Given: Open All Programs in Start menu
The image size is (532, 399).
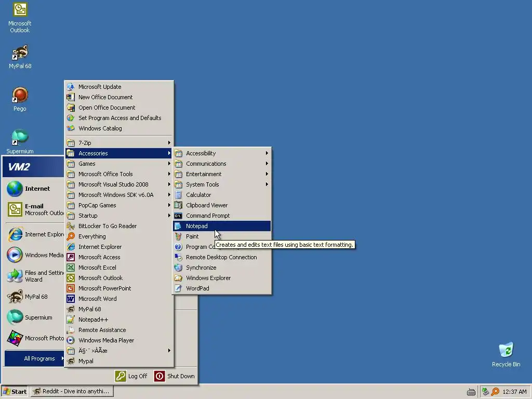Looking at the screenshot, I should tap(34, 358).
